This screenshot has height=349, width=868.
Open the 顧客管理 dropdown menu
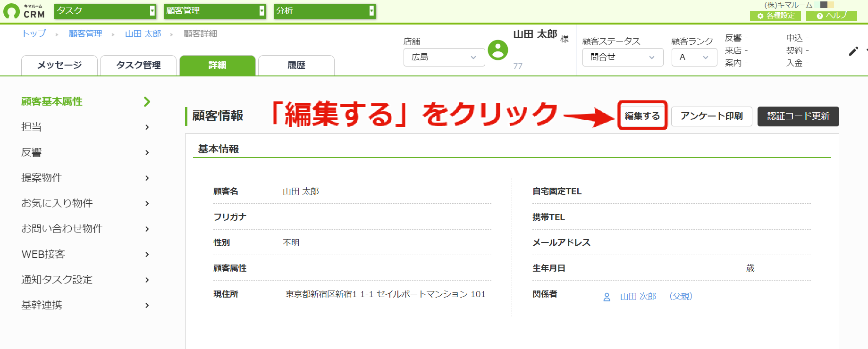point(215,11)
